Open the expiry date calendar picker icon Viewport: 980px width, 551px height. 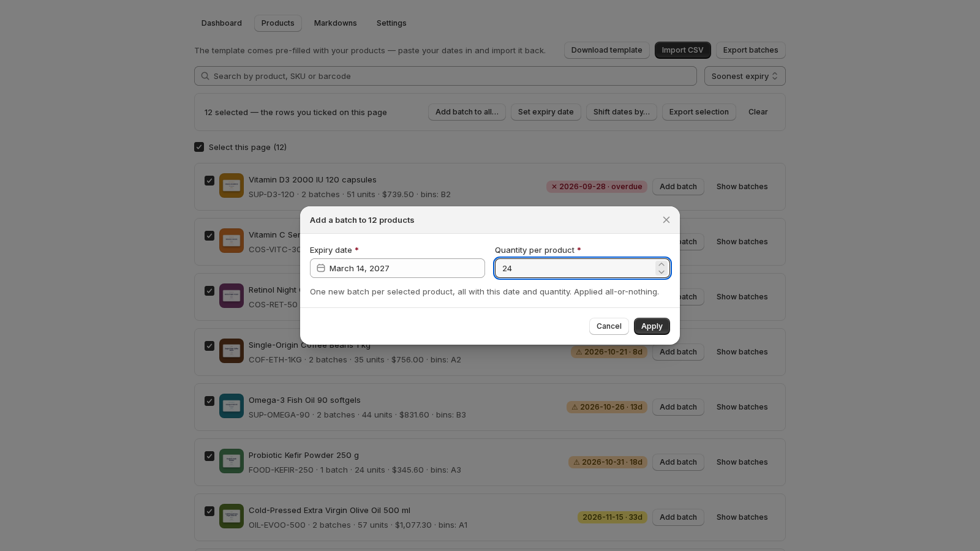pos(321,268)
